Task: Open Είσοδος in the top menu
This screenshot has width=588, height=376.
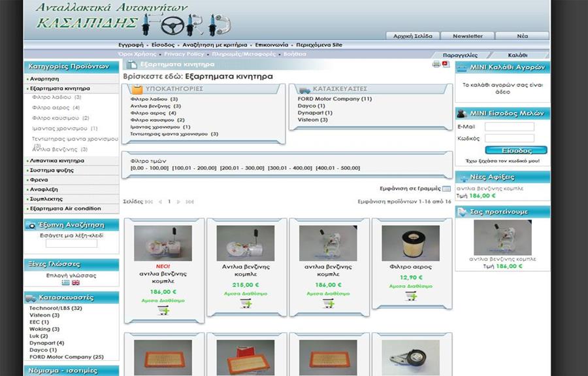Action: pos(163,44)
